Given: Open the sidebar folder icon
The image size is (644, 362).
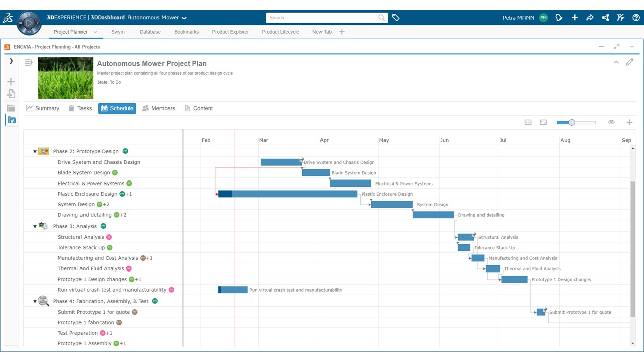Looking at the screenshot, I should (11, 108).
